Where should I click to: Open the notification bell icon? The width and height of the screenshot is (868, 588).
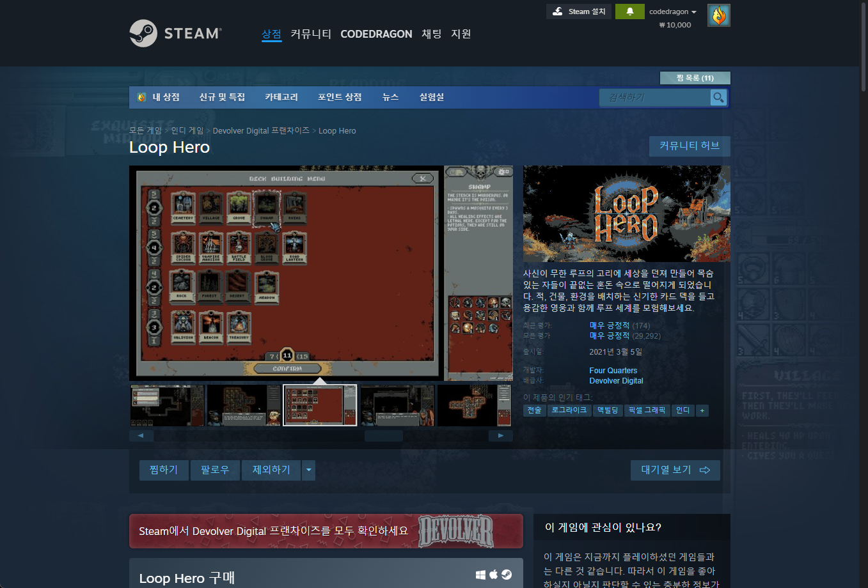pos(629,12)
